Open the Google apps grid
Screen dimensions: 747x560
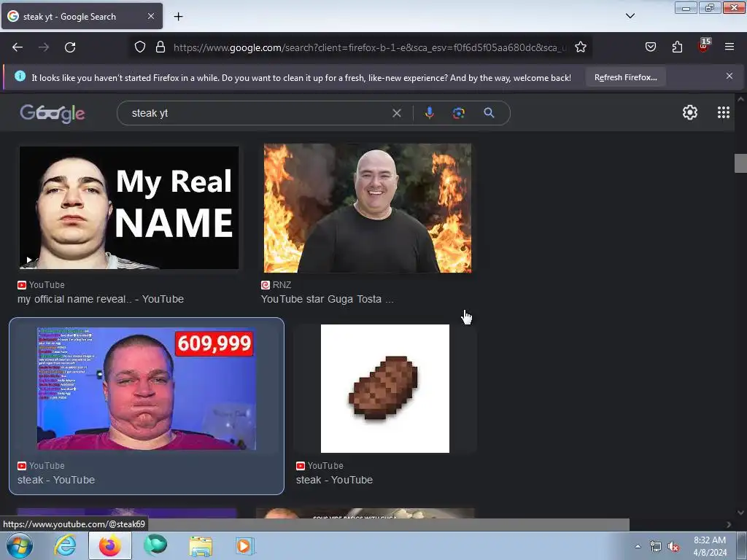click(x=724, y=112)
